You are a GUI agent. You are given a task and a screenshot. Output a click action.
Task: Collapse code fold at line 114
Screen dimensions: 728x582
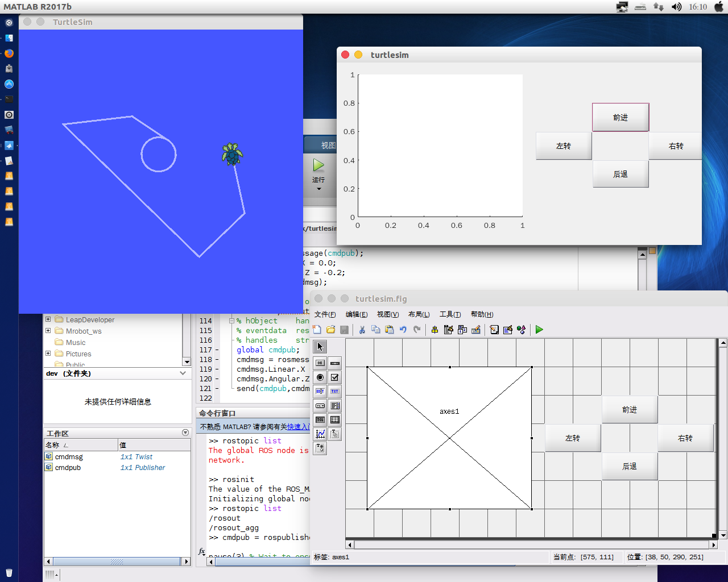(231, 321)
